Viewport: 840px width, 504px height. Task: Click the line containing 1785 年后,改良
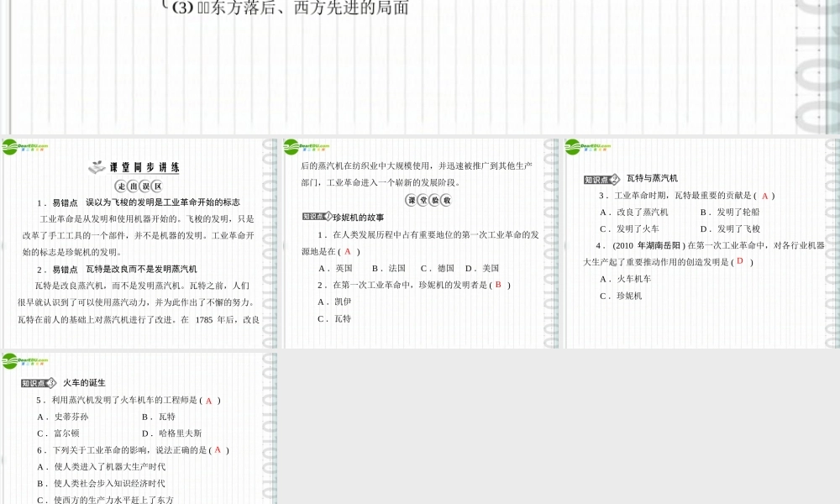coord(139,319)
